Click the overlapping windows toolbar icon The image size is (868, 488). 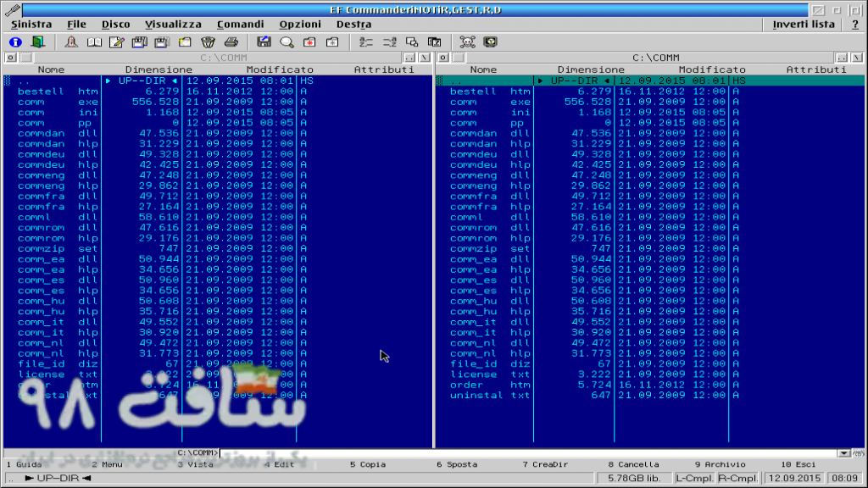(412, 42)
